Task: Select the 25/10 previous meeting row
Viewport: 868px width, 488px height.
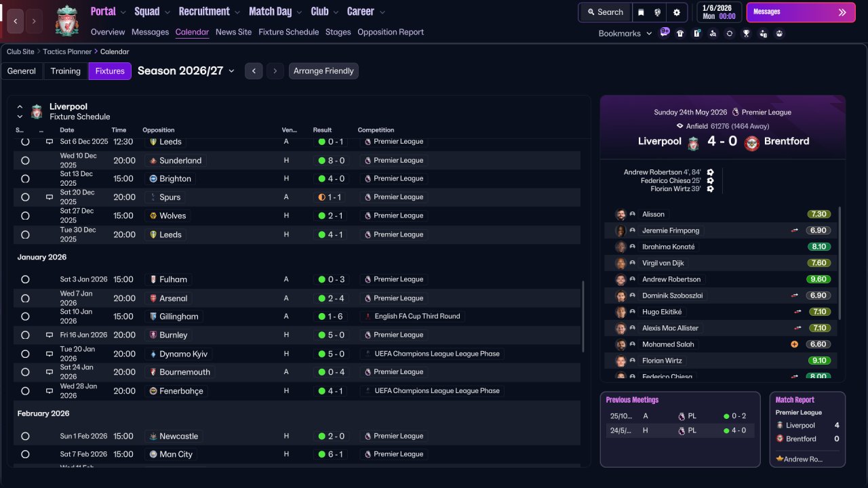Action: tap(680, 416)
